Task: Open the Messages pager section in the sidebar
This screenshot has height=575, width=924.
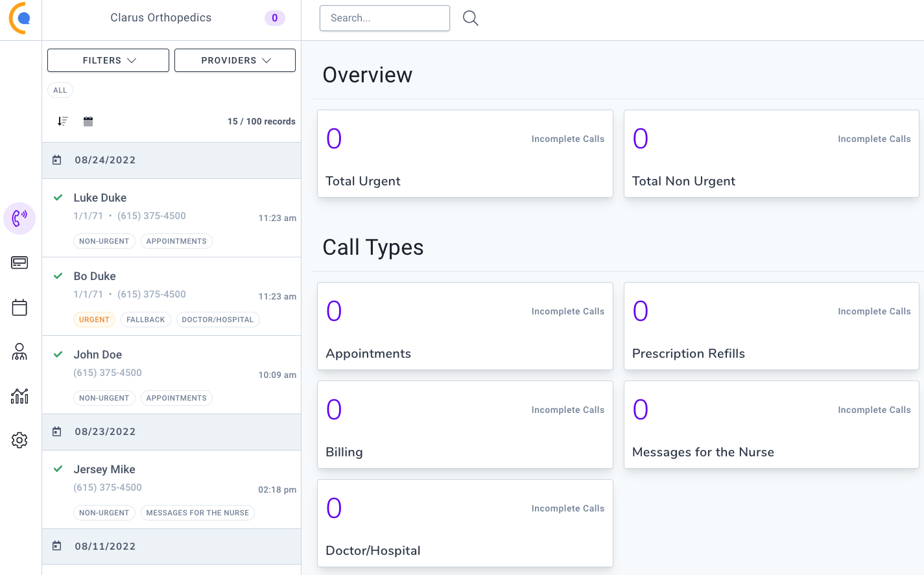Action: (x=19, y=263)
